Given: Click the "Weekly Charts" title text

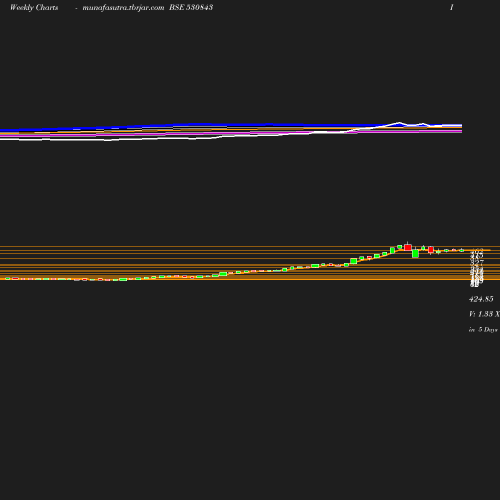Looking at the screenshot, I should pos(34,8).
